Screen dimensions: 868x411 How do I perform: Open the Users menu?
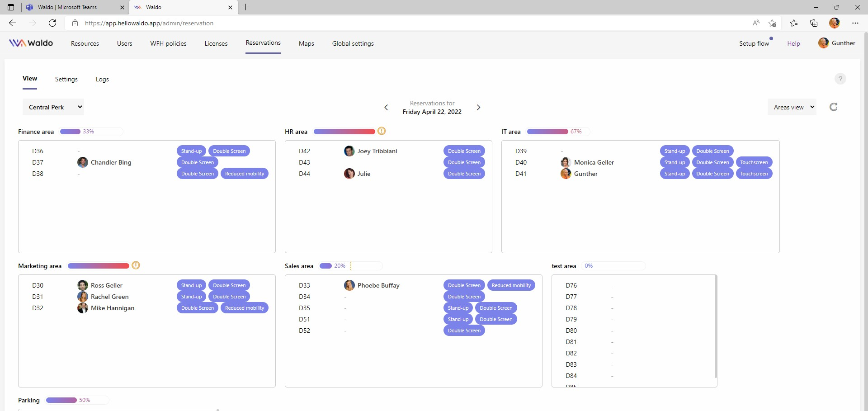tap(125, 43)
